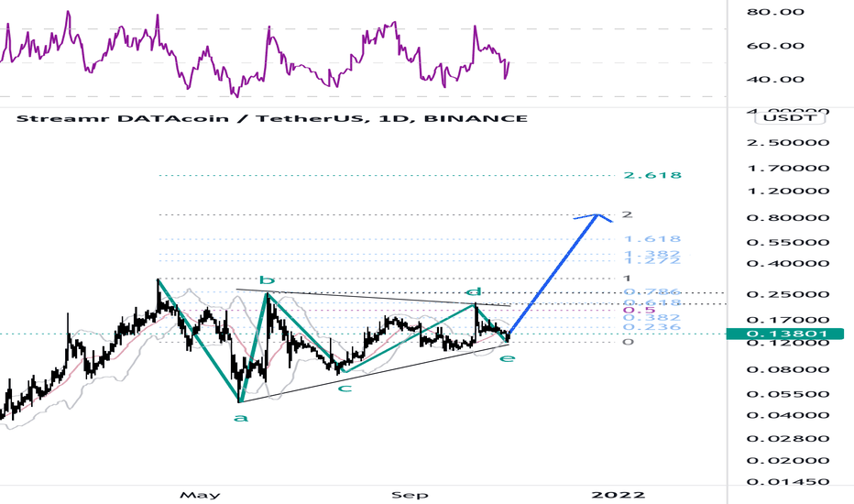Click the 1.70000 price scale value
Viewport: 854px width, 504px height.
tap(788, 168)
